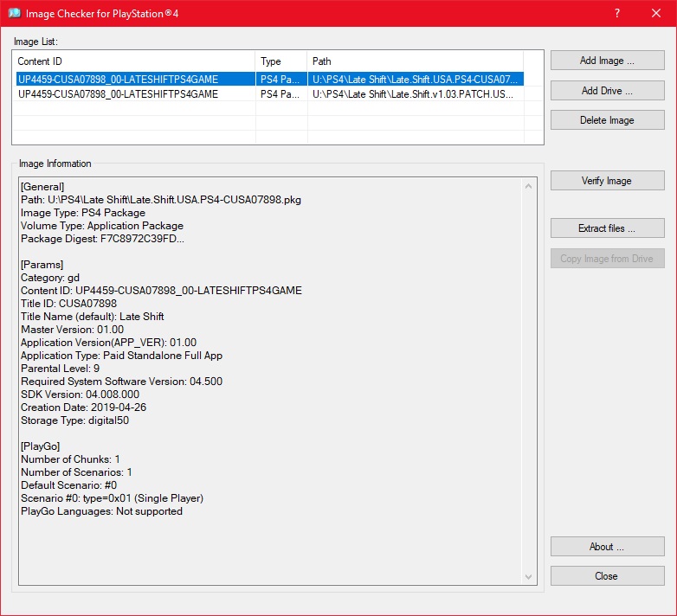
Task: Click the [General] section heading
Action: pyautogui.click(x=42, y=187)
